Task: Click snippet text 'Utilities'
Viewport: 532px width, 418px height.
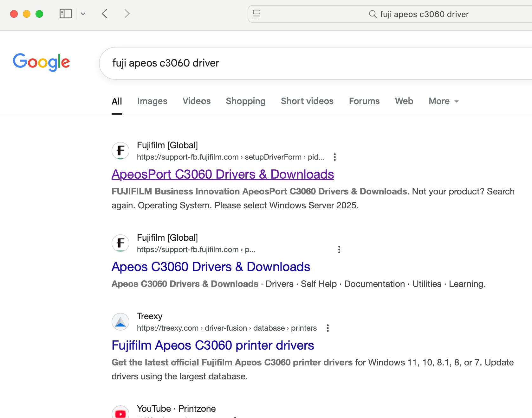Action: click(427, 284)
